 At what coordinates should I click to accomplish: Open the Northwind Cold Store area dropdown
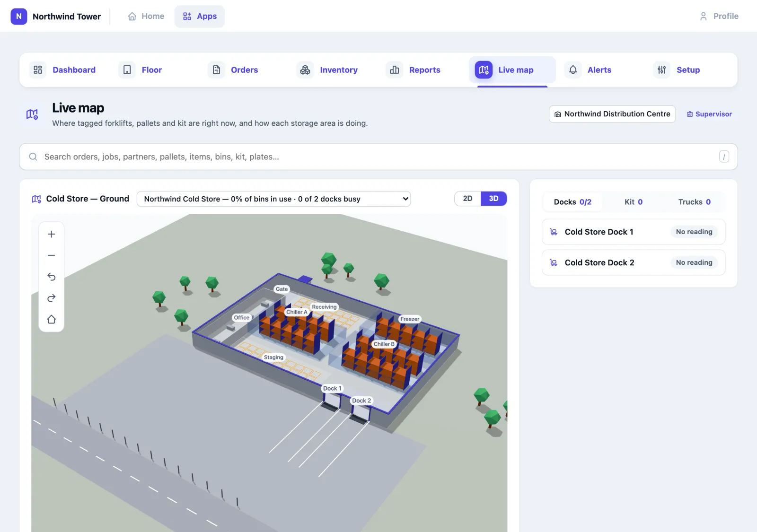pos(273,199)
